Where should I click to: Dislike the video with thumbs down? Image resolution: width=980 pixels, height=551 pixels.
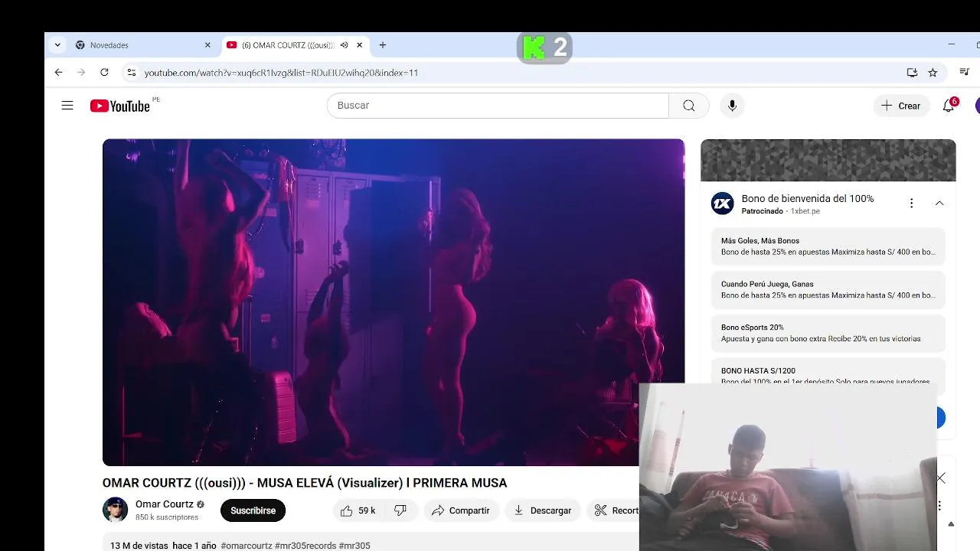coord(400,510)
